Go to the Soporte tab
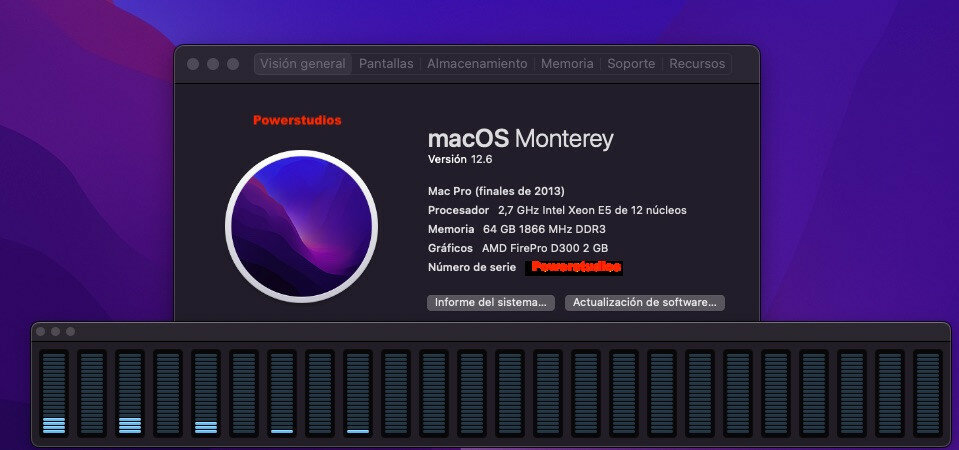959x450 pixels. click(631, 64)
